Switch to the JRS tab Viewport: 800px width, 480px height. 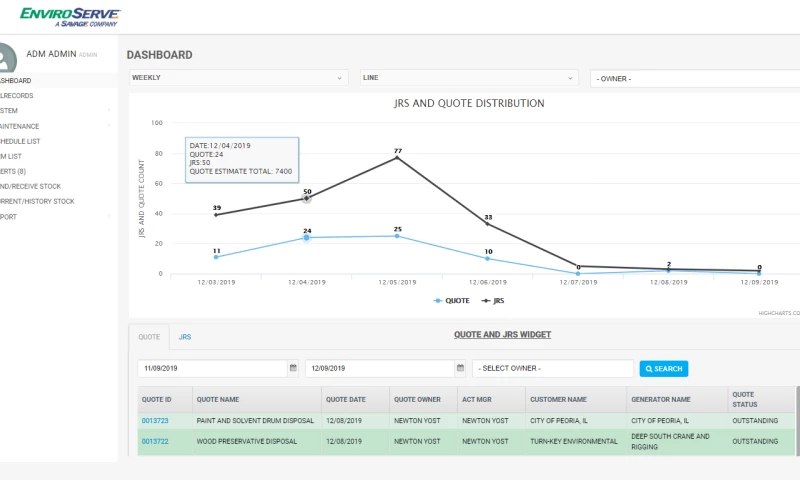pos(185,337)
